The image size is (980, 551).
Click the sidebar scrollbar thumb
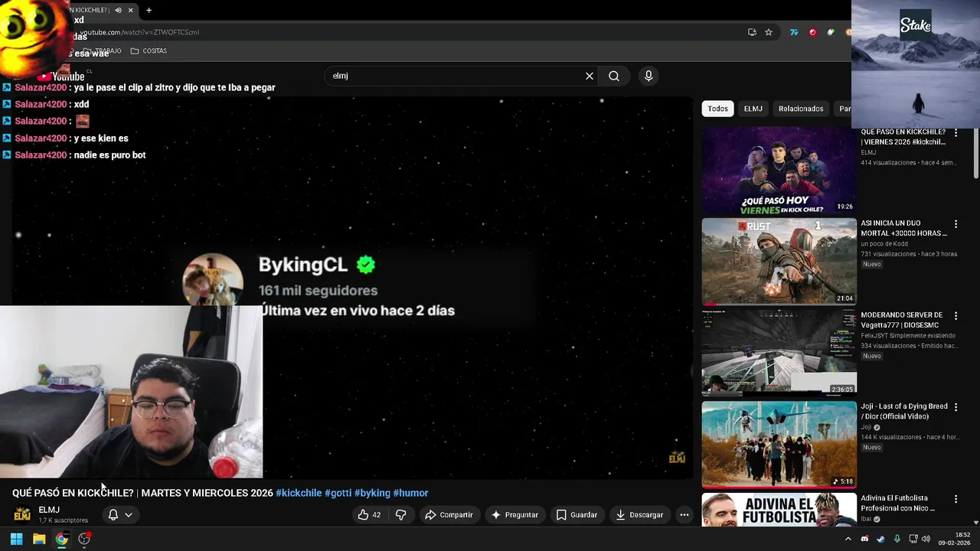[975, 153]
